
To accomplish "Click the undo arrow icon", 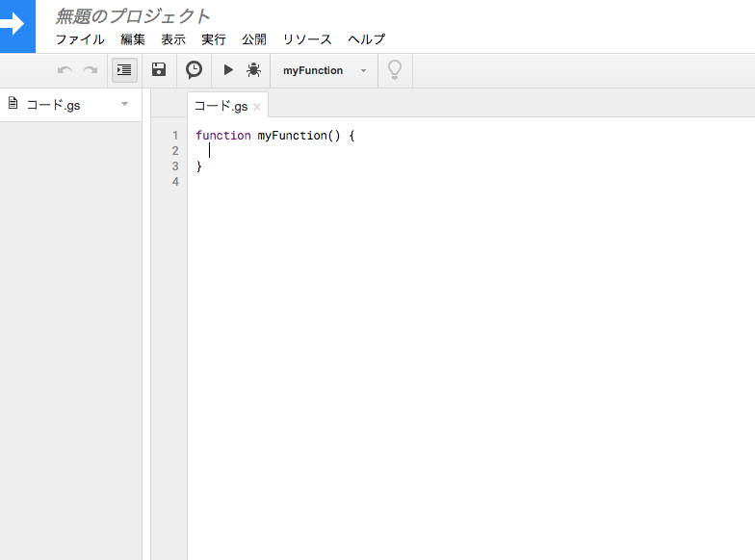I will coord(65,70).
